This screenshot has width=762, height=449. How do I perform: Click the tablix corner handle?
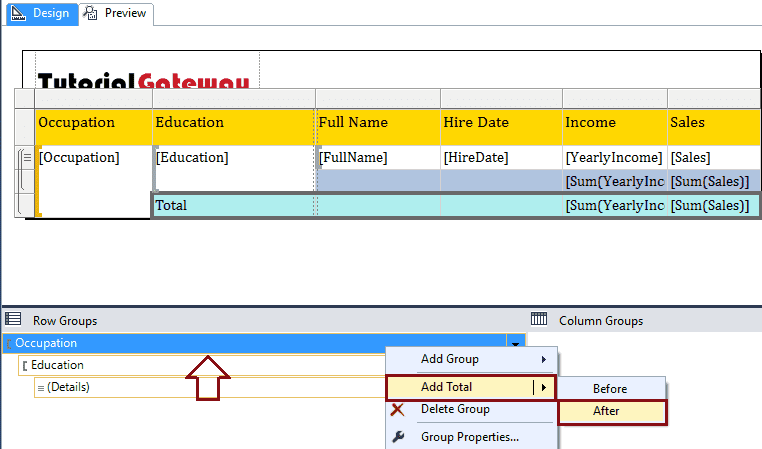[x=24, y=99]
